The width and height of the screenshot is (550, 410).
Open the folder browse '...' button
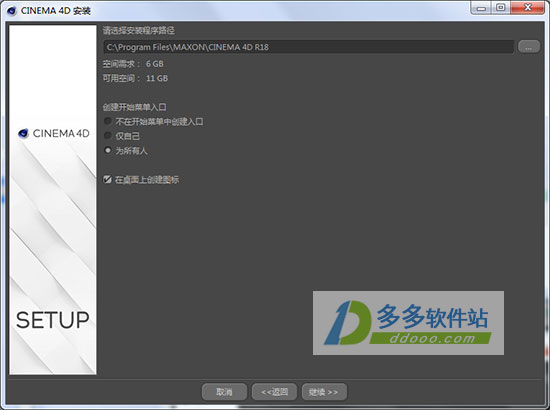(529, 47)
